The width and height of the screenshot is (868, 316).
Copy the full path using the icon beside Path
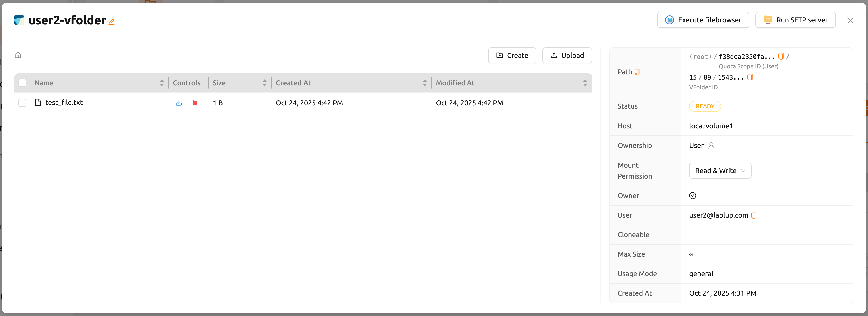coord(637,72)
